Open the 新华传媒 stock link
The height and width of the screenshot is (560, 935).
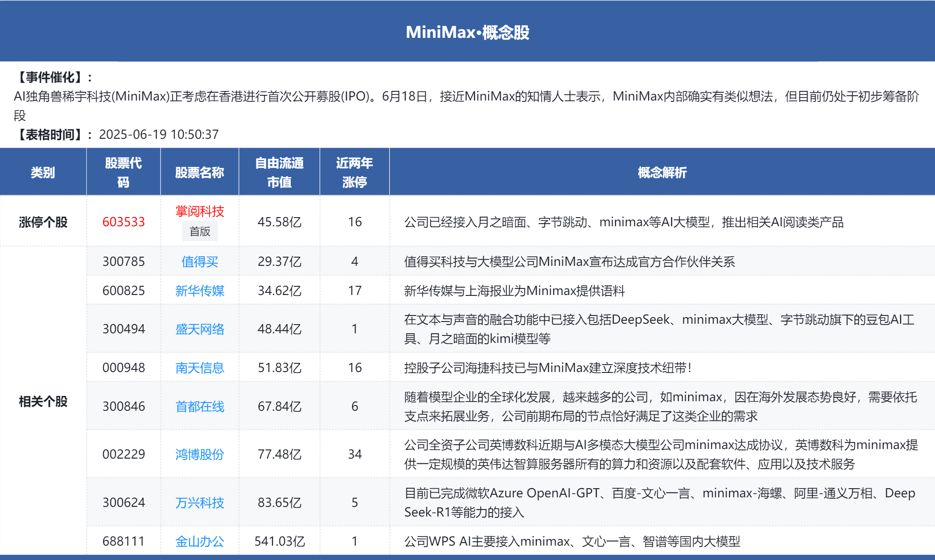tap(199, 291)
